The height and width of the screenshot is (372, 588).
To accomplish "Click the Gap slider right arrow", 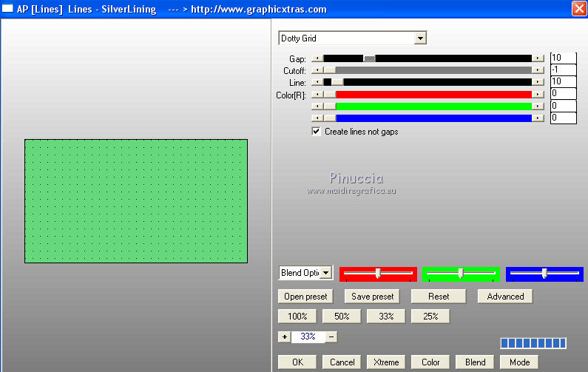I will point(538,58).
